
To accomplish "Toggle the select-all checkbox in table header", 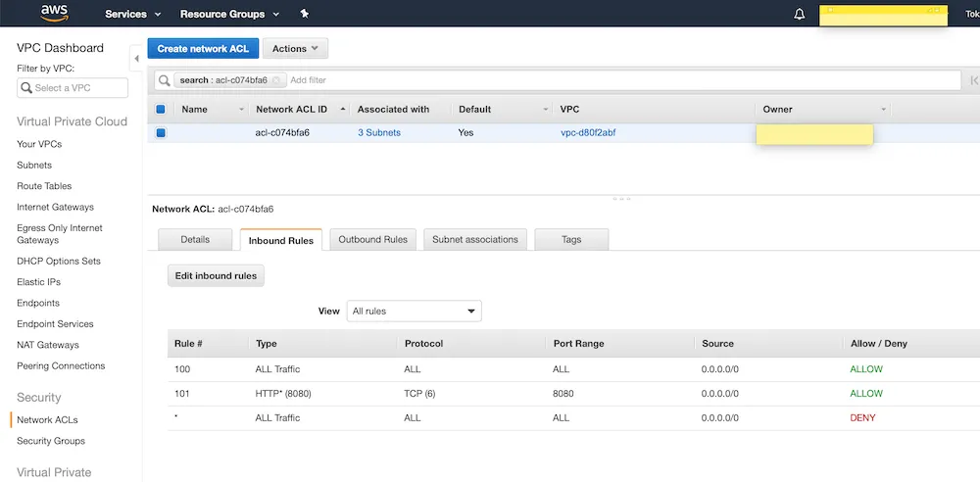I will (x=161, y=109).
